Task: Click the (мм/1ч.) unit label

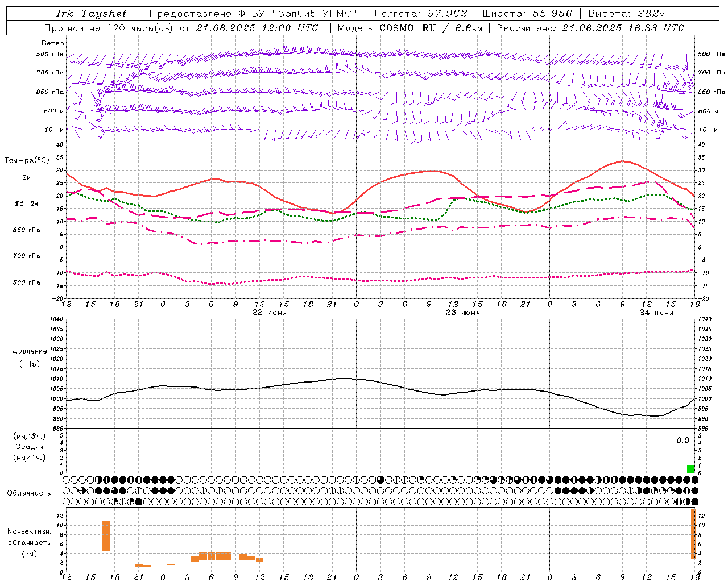Action: click(28, 458)
